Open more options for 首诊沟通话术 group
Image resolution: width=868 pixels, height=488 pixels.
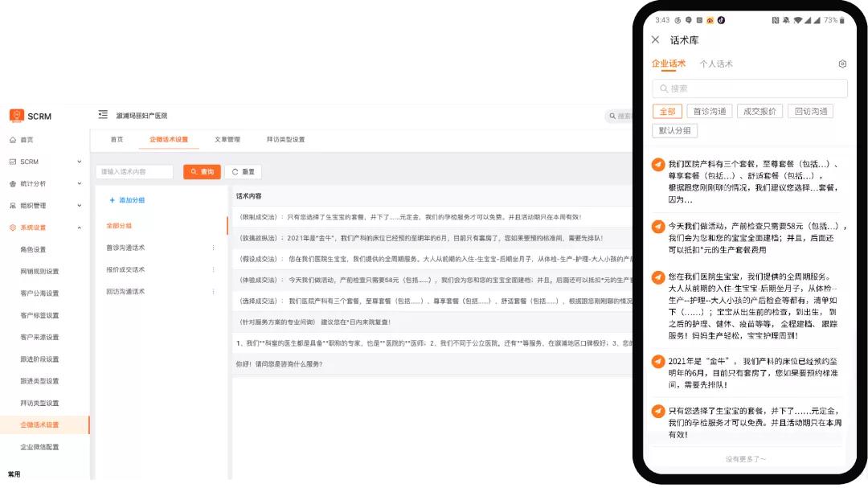[x=213, y=248]
